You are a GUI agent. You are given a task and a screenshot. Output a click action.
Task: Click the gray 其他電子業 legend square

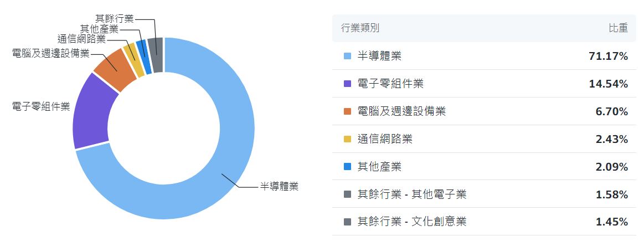[x=348, y=194]
